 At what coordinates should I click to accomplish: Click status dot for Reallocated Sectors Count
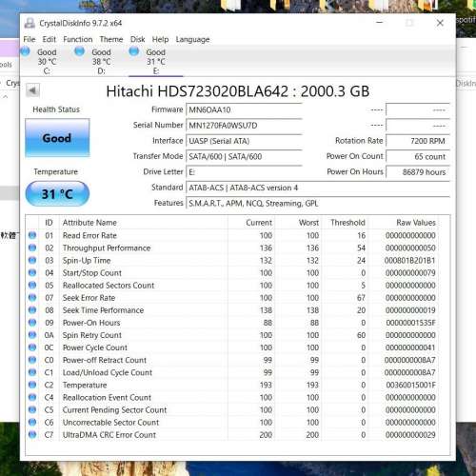[32, 285]
